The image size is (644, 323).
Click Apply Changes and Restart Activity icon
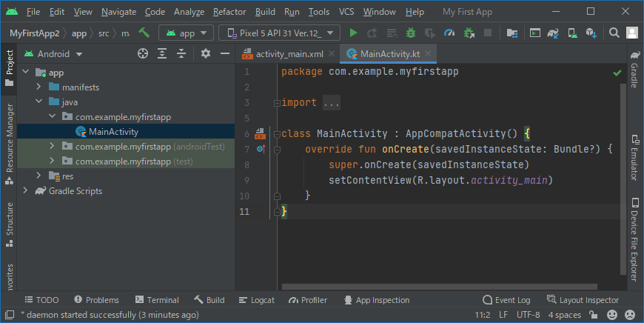pos(372,33)
